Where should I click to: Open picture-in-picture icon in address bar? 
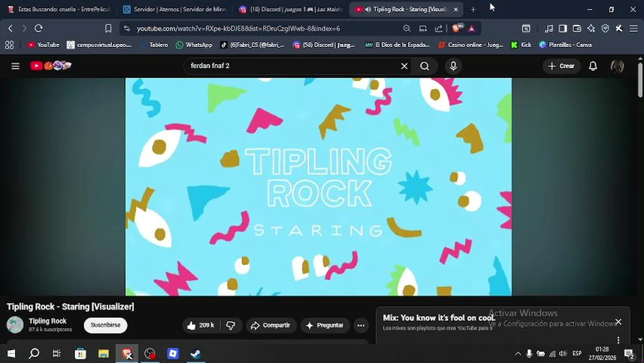(x=423, y=29)
